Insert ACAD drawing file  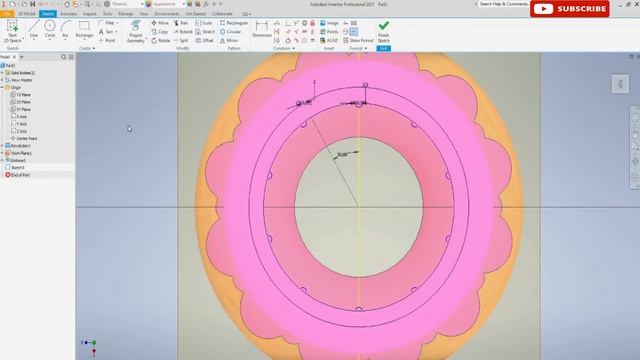click(x=329, y=40)
